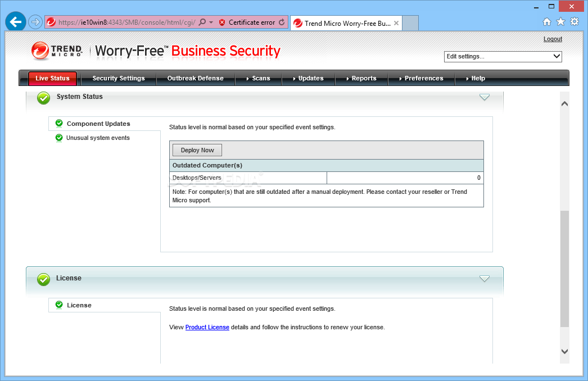The width and height of the screenshot is (588, 381).
Task: Click the Trend Micro logo
Action: coord(57,51)
